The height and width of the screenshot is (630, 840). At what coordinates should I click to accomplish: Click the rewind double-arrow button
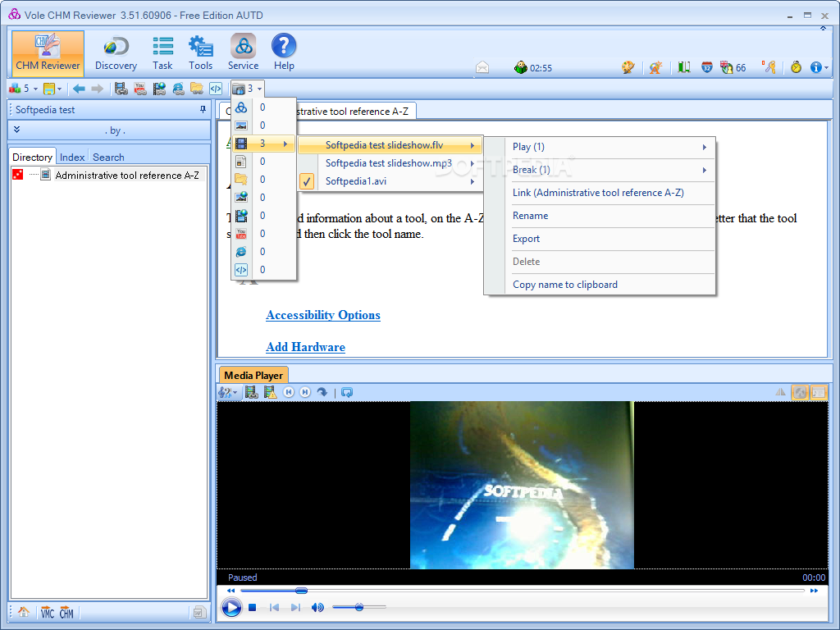[x=231, y=591]
